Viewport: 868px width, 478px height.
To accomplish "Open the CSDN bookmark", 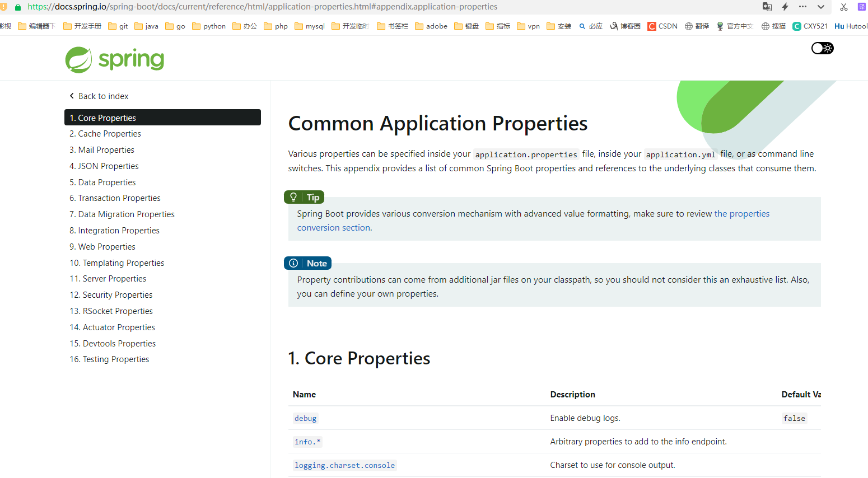I will point(662,26).
